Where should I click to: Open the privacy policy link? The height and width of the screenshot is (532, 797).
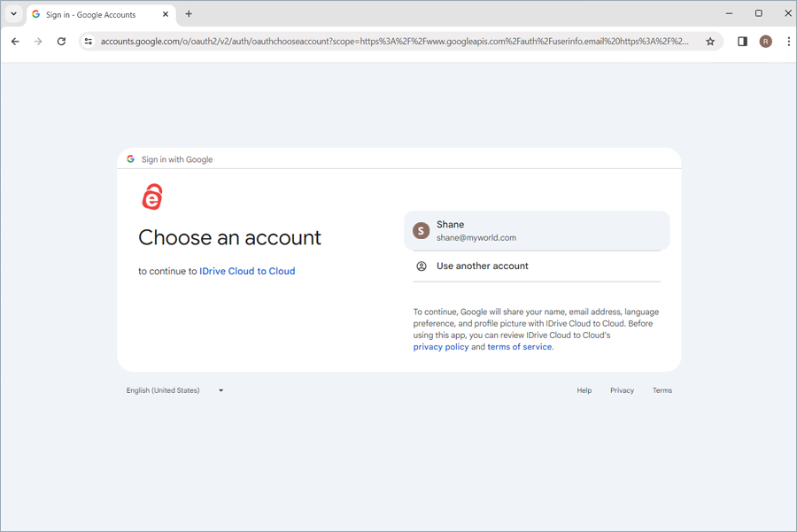pos(441,347)
